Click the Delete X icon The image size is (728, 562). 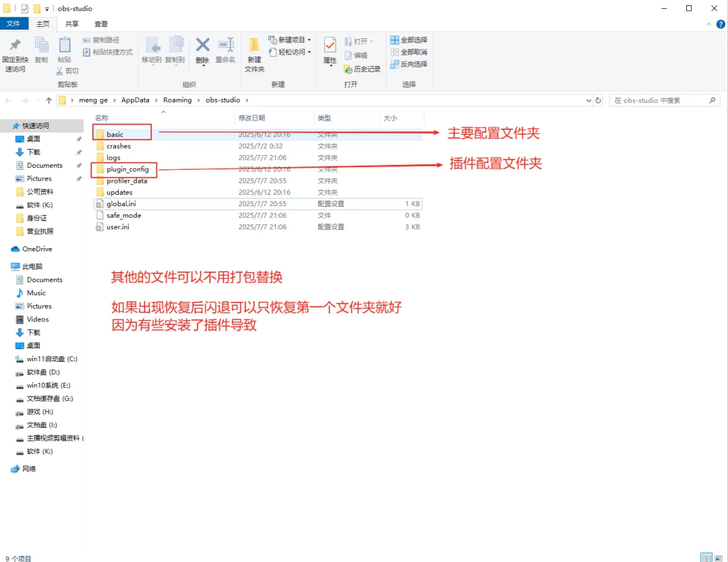pyautogui.click(x=202, y=45)
